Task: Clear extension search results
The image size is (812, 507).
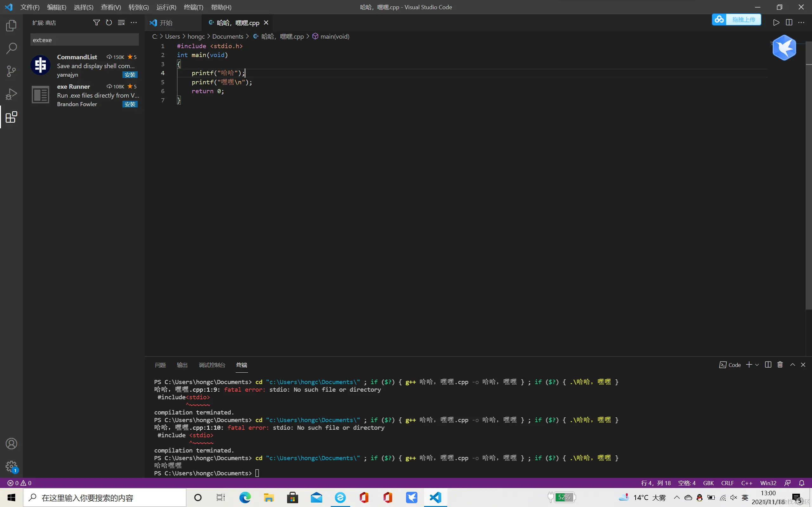Action: pos(121,22)
